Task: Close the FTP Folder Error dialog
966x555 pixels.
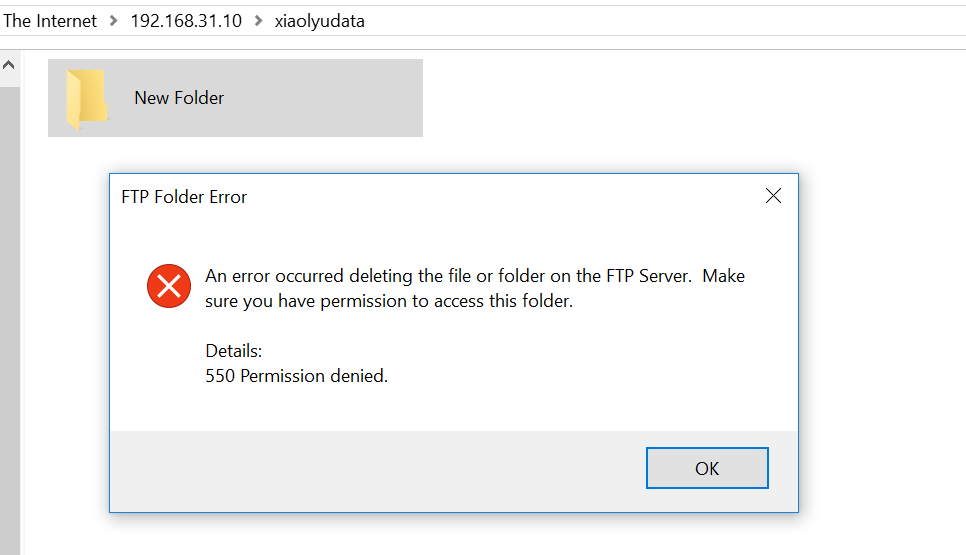Action: click(x=773, y=196)
